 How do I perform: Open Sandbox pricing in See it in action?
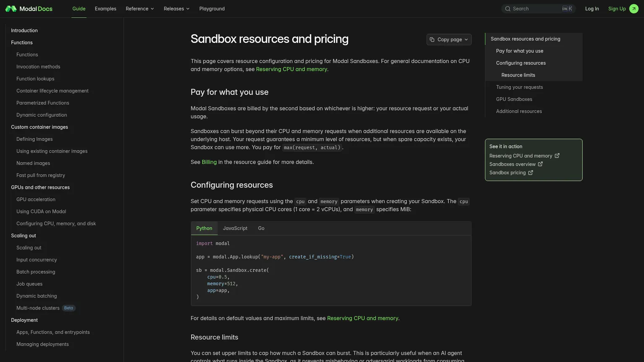click(507, 173)
